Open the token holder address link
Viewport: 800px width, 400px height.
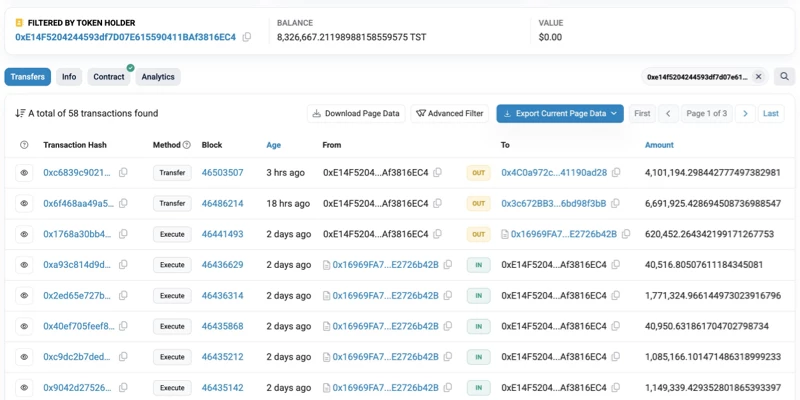point(126,37)
